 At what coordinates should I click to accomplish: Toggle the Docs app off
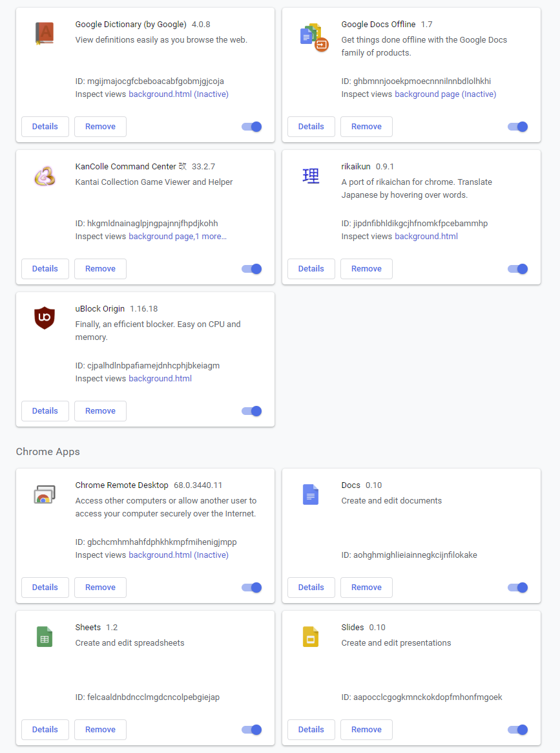tap(517, 588)
